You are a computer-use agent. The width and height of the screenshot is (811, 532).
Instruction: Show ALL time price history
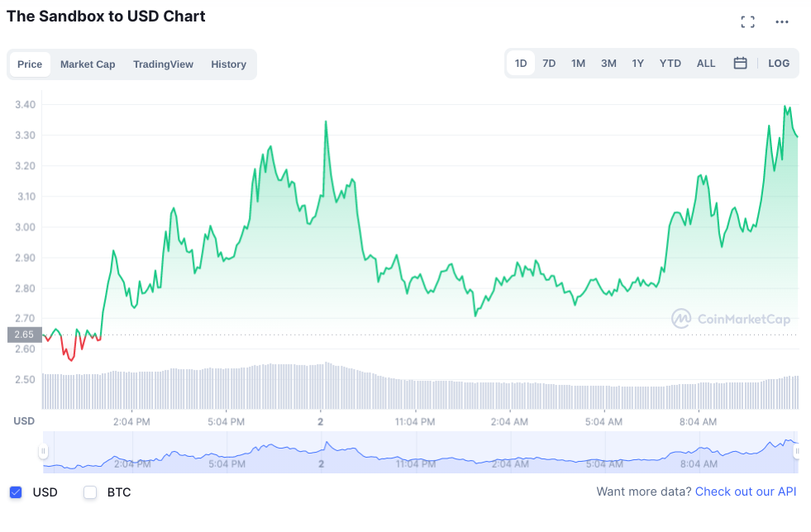706,64
